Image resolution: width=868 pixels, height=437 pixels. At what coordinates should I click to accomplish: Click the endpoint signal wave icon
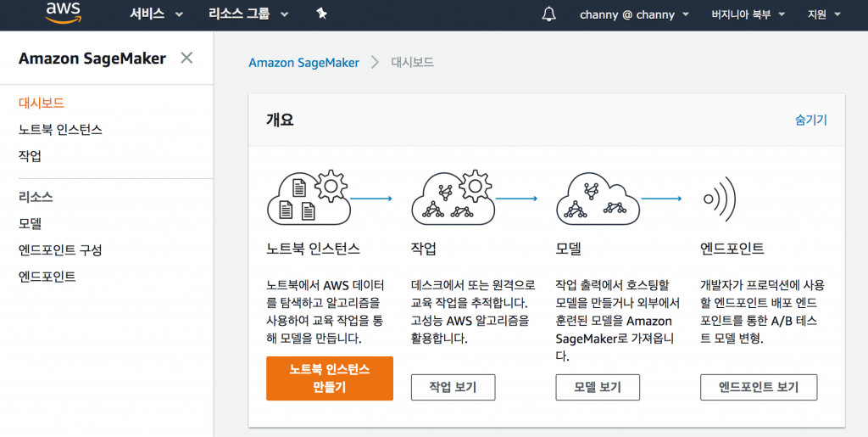tap(720, 199)
